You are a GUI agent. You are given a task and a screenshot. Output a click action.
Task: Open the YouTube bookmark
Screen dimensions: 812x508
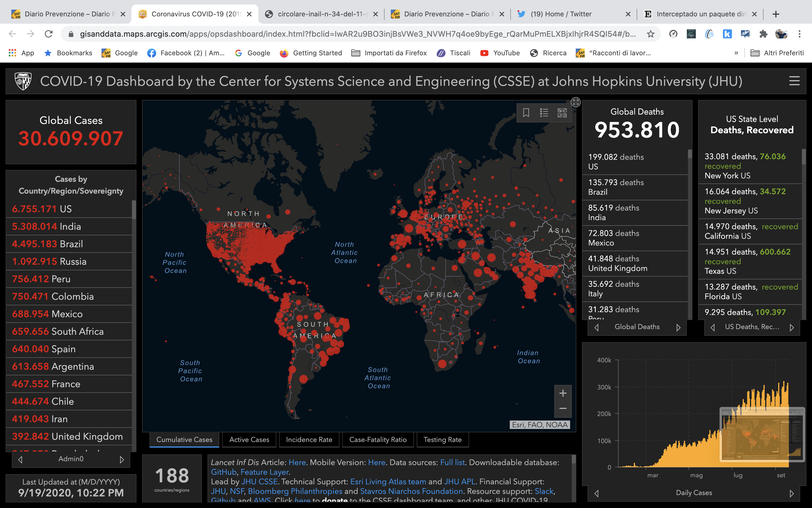500,53
